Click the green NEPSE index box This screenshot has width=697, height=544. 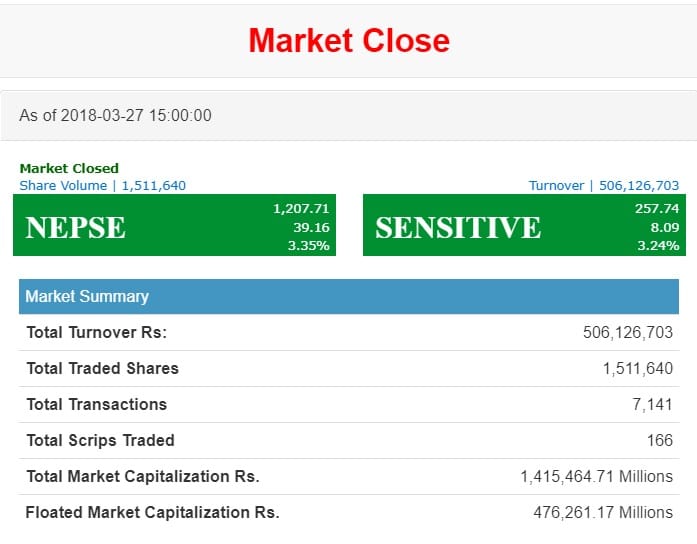(x=174, y=225)
